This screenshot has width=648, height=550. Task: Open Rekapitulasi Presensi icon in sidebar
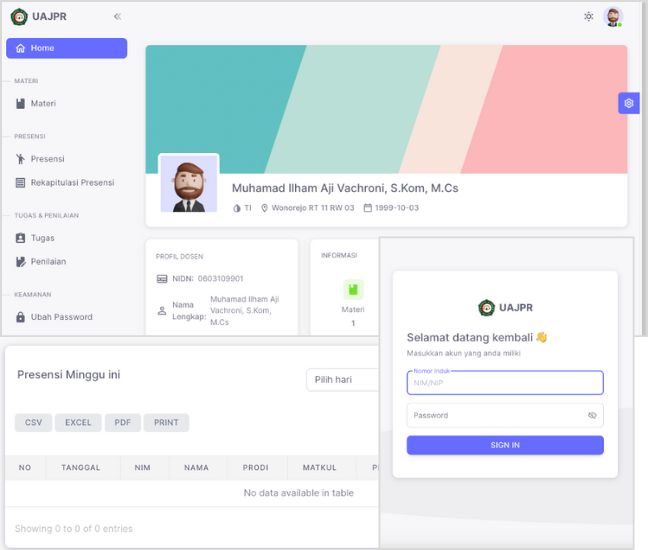21,182
